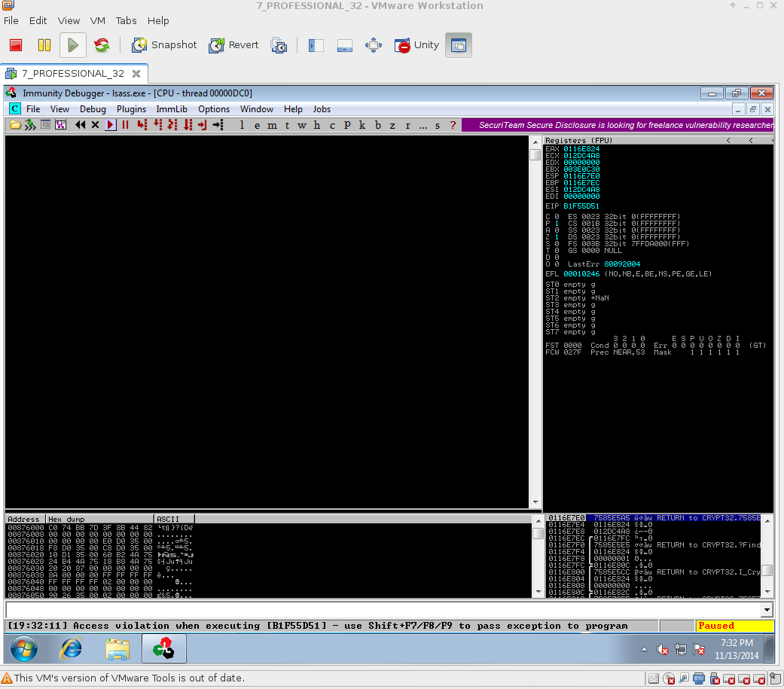Suspend the VM with the yellow pause icon
This screenshot has height=689, width=784.
[44, 45]
